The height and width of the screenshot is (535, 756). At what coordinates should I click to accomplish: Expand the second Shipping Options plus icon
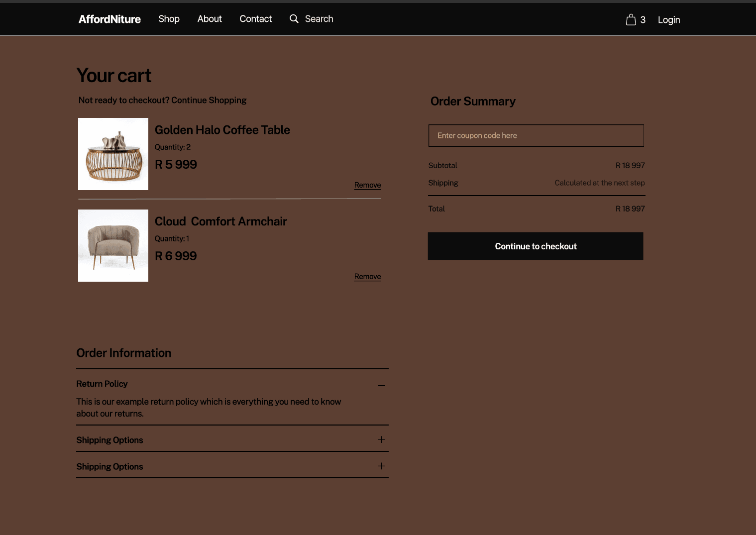click(x=381, y=466)
